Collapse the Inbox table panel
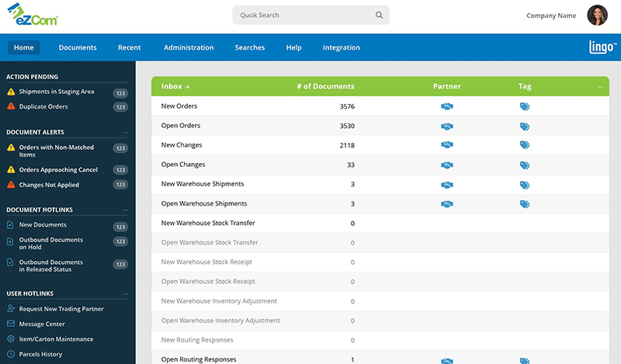 pyautogui.click(x=600, y=87)
